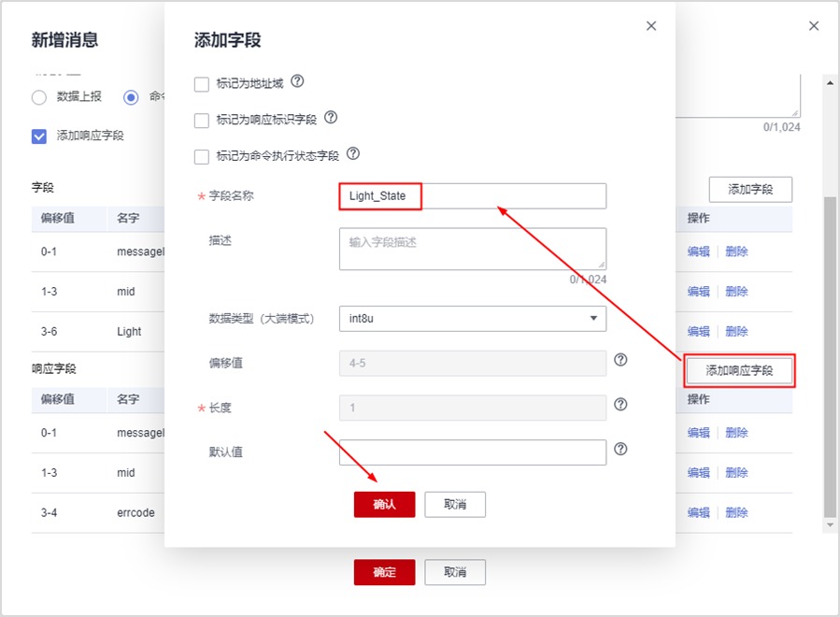Click help icon next to 标记为地址域

click(x=298, y=81)
